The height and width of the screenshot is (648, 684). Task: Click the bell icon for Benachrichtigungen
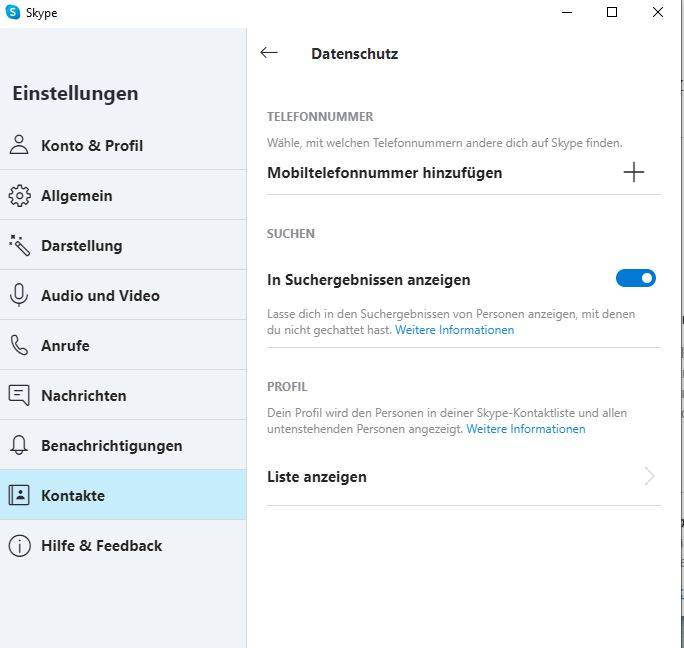19,445
